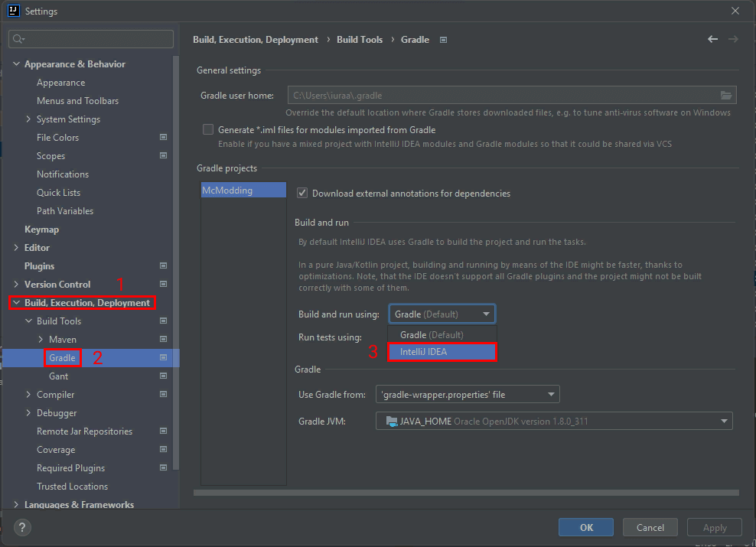Click the OK button
Image resolution: width=756 pixels, height=547 pixels.
point(586,527)
